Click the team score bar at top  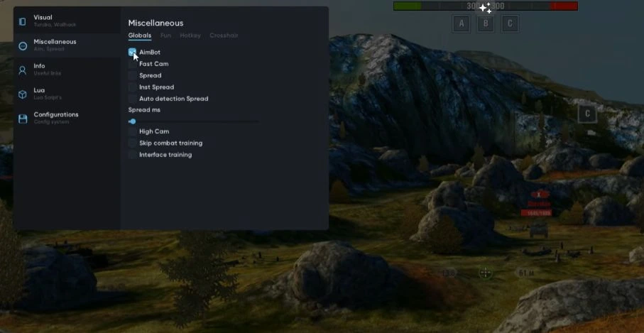(x=486, y=6)
